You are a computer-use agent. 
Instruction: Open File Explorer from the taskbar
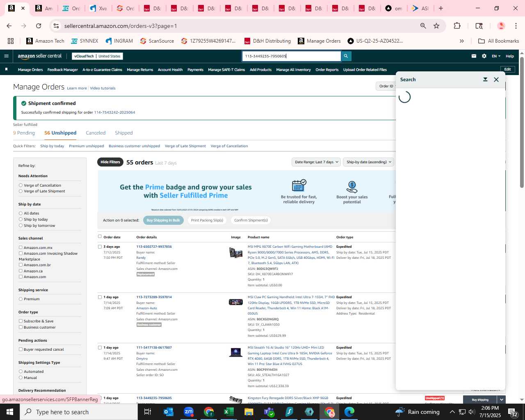click(249, 412)
